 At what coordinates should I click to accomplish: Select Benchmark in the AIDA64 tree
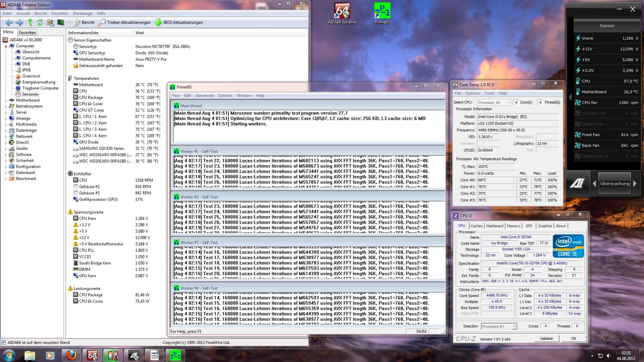26,179
